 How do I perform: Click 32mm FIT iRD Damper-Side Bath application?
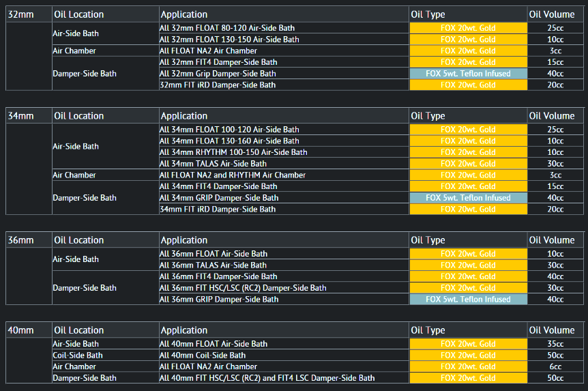coord(218,85)
